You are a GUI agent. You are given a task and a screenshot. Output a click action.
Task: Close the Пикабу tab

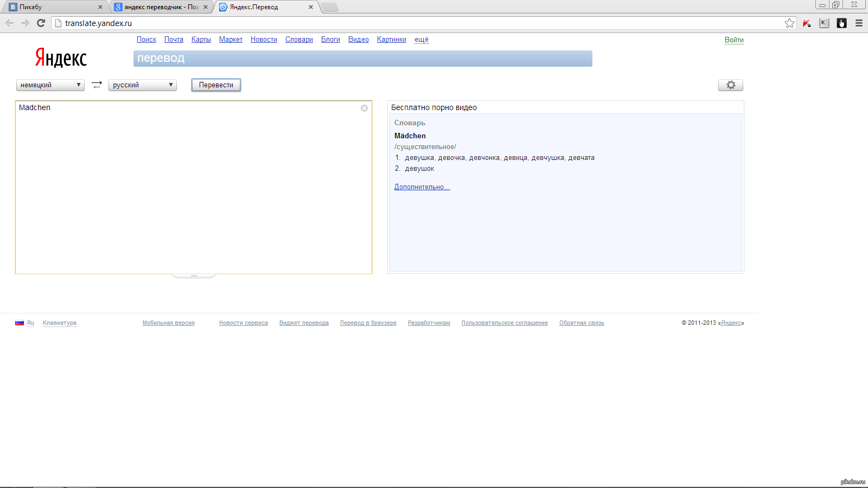pyautogui.click(x=100, y=7)
